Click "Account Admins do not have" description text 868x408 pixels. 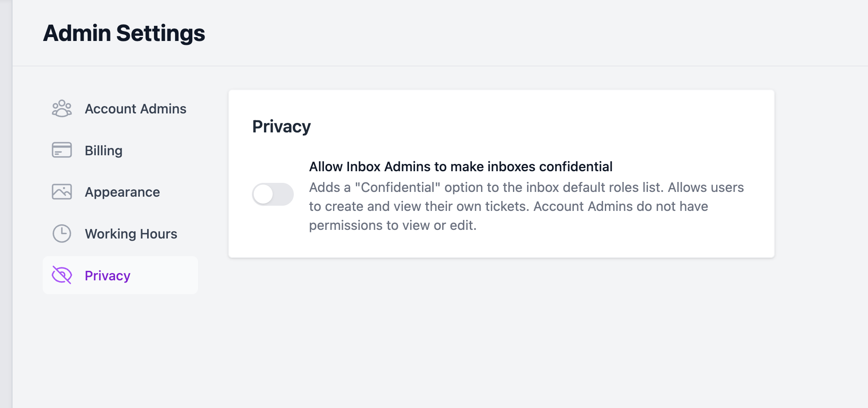[x=620, y=207]
